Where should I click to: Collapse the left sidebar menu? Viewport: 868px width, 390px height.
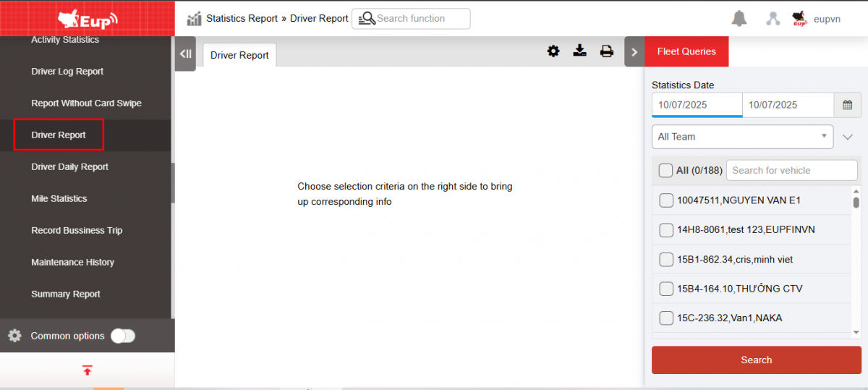(185, 54)
